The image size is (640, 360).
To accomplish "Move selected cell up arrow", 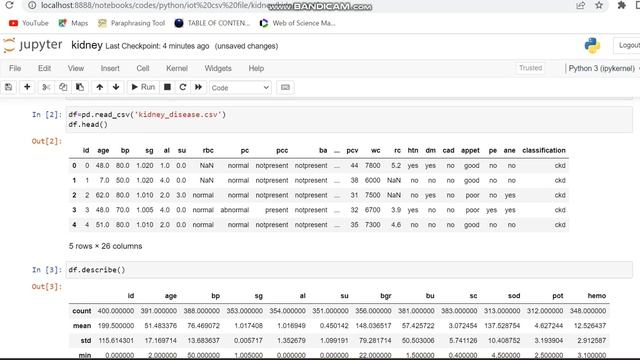I will pos(100,87).
